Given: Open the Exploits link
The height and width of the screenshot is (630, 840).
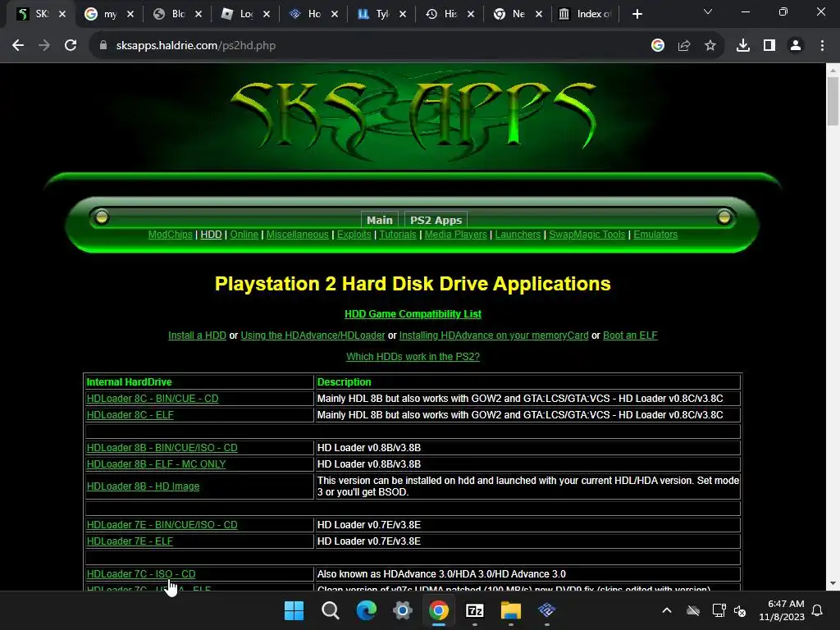Looking at the screenshot, I should pos(354,235).
